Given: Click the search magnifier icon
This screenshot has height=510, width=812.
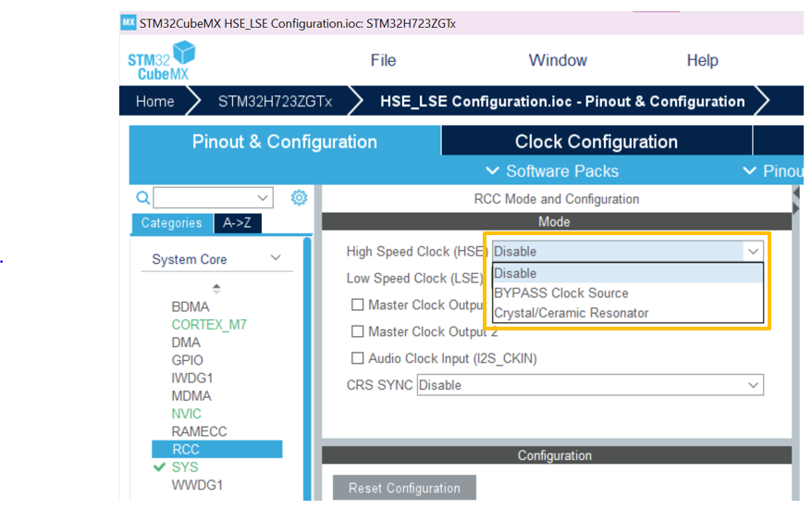Looking at the screenshot, I should 143,198.
